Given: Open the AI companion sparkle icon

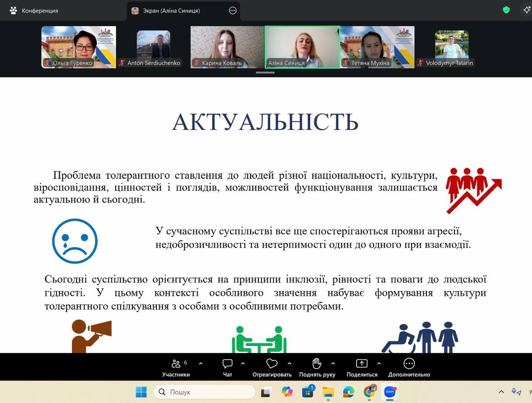Looking at the screenshot, I should [x=526, y=10].
